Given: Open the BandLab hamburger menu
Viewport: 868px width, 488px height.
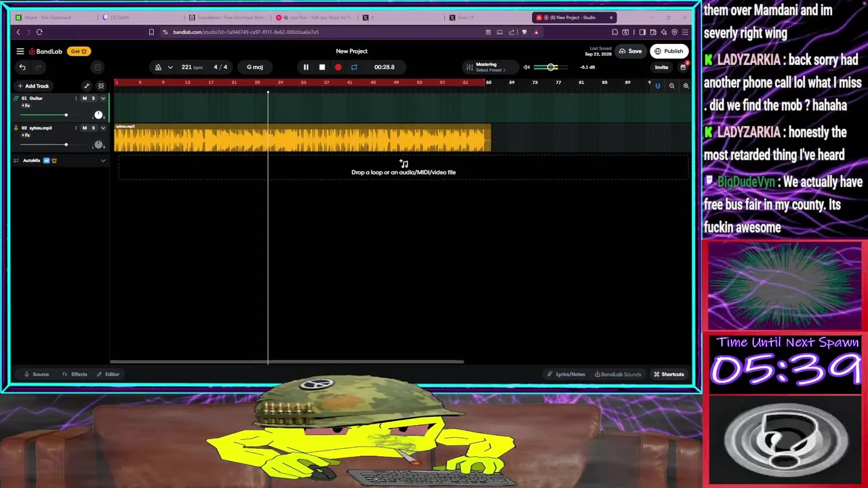Looking at the screenshot, I should (x=20, y=51).
